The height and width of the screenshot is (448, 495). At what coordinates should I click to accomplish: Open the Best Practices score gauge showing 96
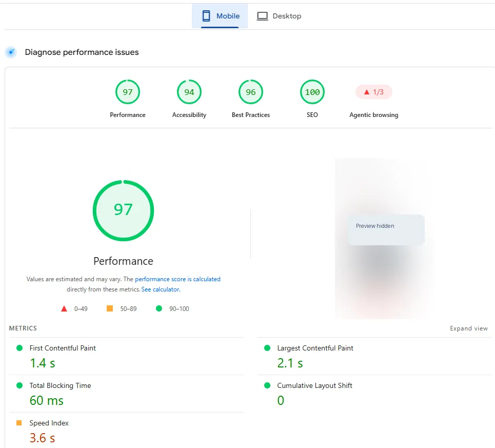click(x=251, y=92)
